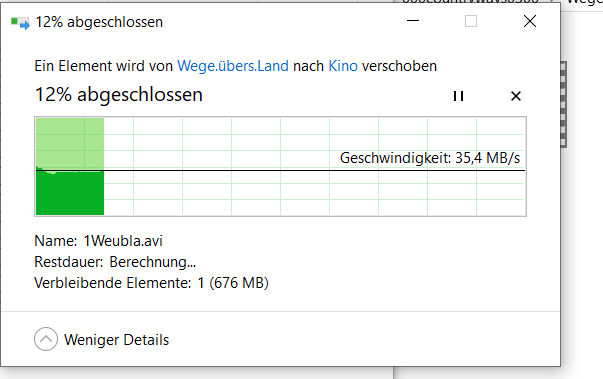Viewport: 603px width, 379px height.
Task: Collapse the dialog via Weniger Details arrow
Action: point(46,339)
